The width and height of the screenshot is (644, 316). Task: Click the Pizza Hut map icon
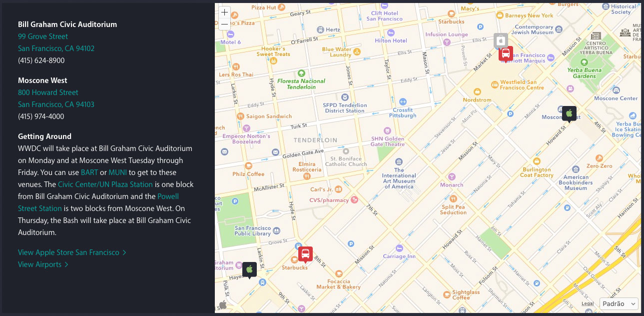point(283,7)
